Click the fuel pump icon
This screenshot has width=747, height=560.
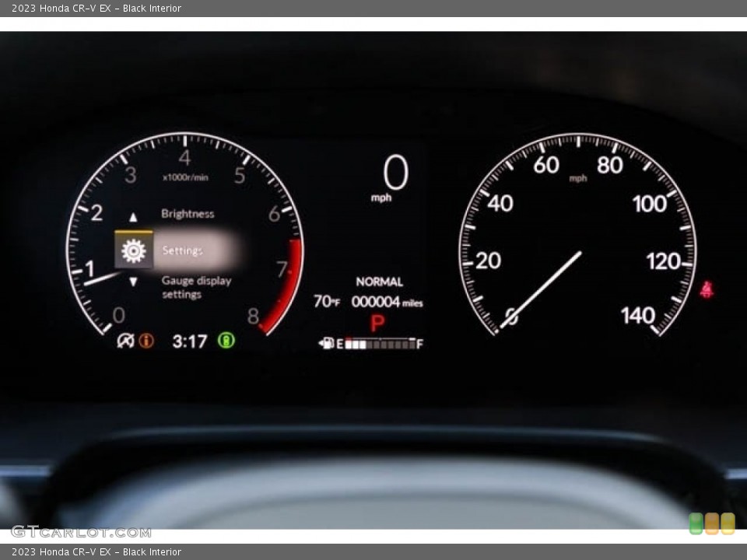click(x=326, y=343)
